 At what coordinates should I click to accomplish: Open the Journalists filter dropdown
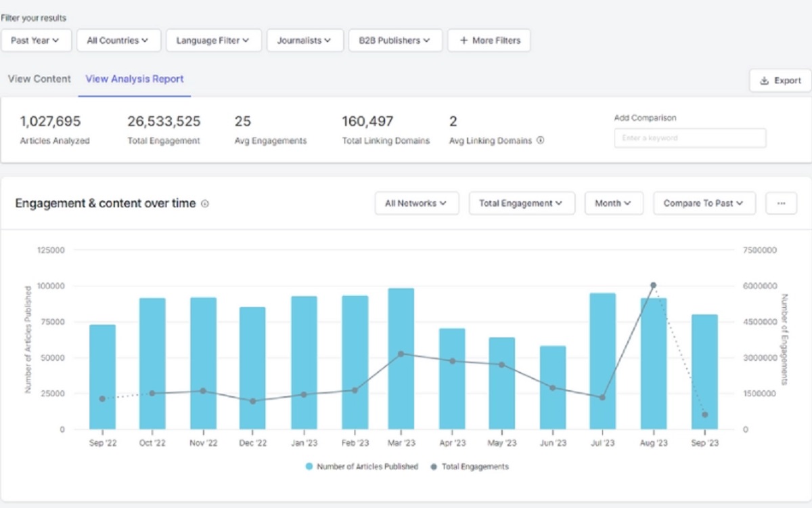tap(305, 41)
